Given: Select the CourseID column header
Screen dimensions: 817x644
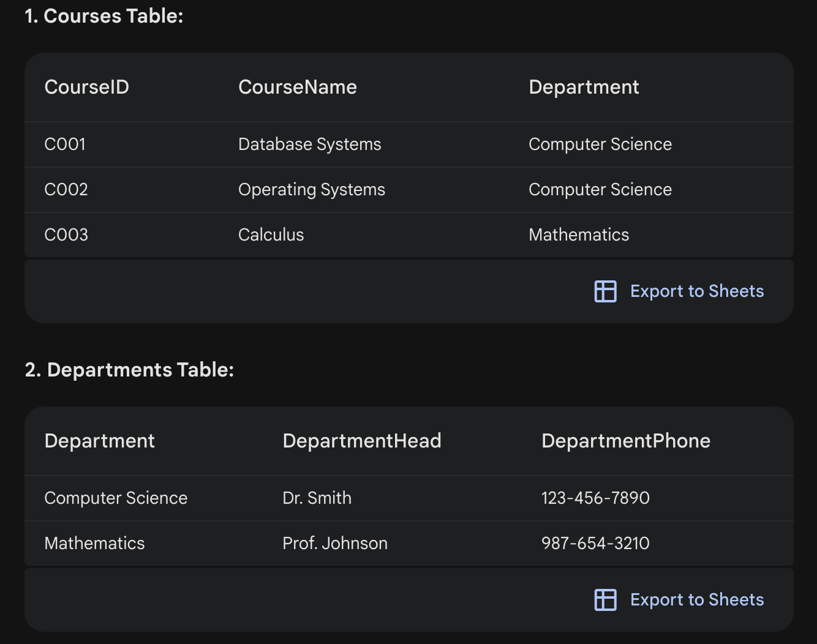Looking at the screenshot, I should point(87,88).
